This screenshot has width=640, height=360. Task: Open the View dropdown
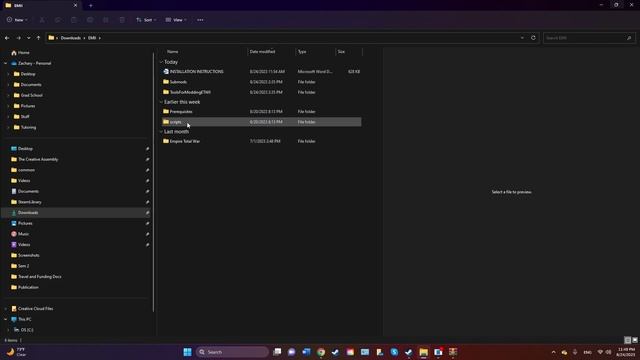176,20
